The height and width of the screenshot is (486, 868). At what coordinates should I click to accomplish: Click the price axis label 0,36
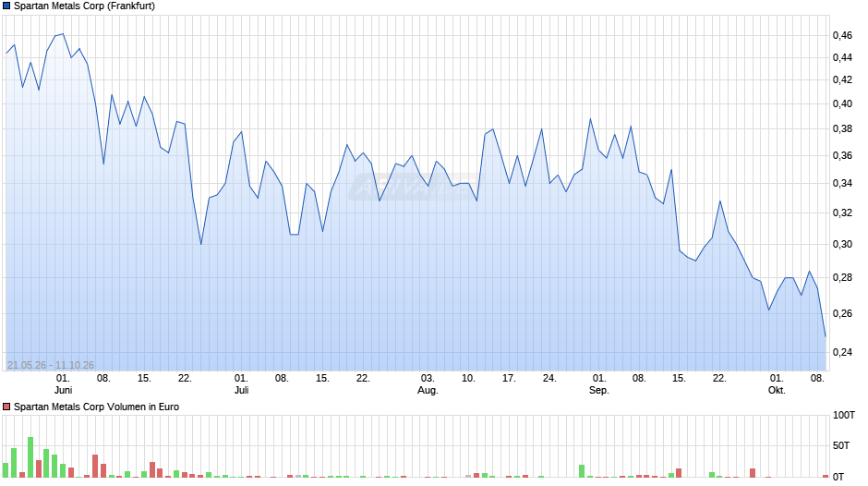pos(842,156)
